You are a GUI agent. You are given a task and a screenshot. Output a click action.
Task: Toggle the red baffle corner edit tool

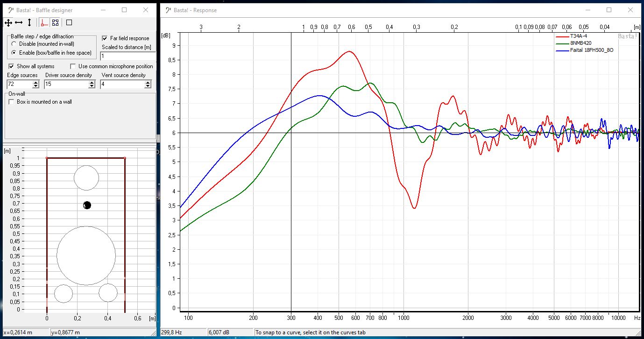point(44,22)
